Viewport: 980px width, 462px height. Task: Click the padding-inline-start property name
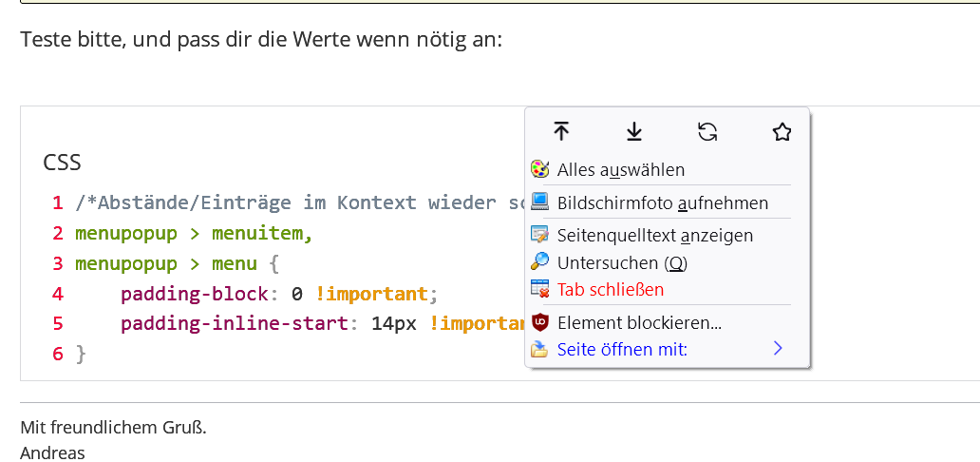click(236, 323)
